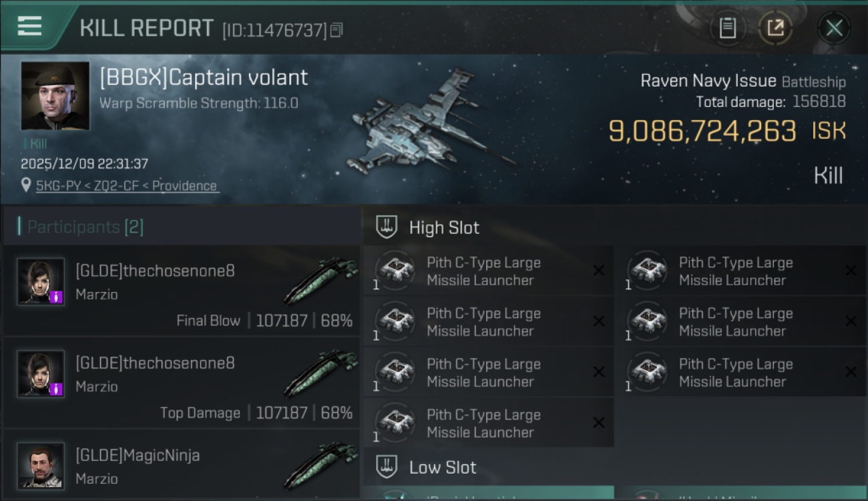Click the Low Slot section icon
Image resolution: width=868 pixels, height=501 pixels.
[x=387, y=467]
